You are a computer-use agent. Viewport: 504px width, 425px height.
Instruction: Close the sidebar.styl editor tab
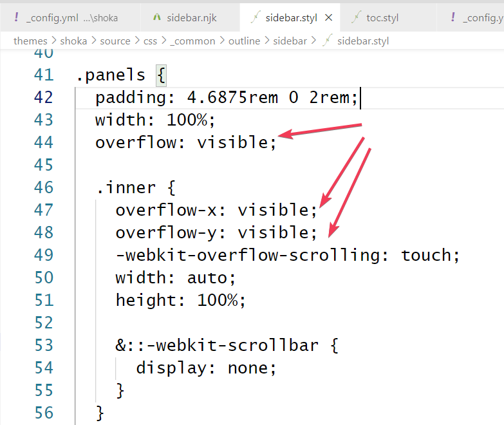tap(329, 17)
